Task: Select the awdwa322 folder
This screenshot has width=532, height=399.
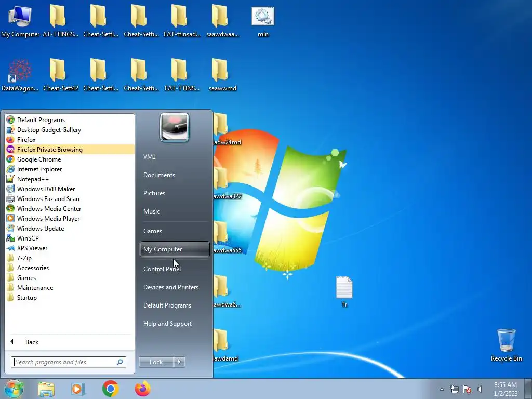Action: (x=227, y=183)
